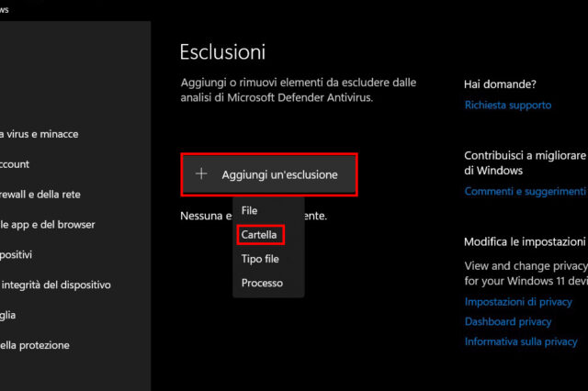Screen dimensions: 588x391
Task: Open the app e del browser section
Action: point(48,225)
